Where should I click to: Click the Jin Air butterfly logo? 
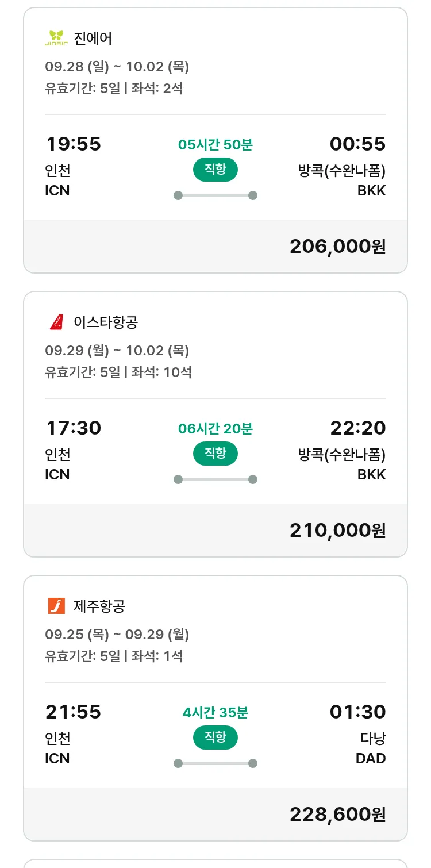click(56, 39)
